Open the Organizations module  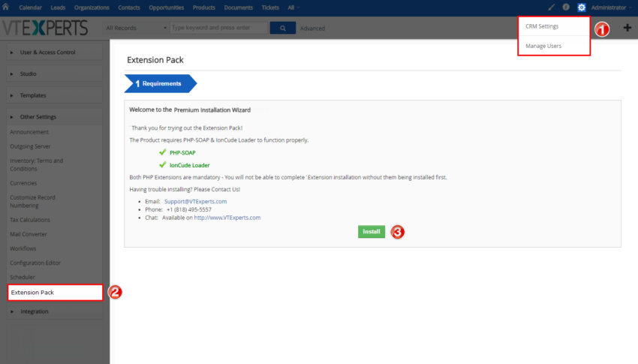click(x=92, y=8)
